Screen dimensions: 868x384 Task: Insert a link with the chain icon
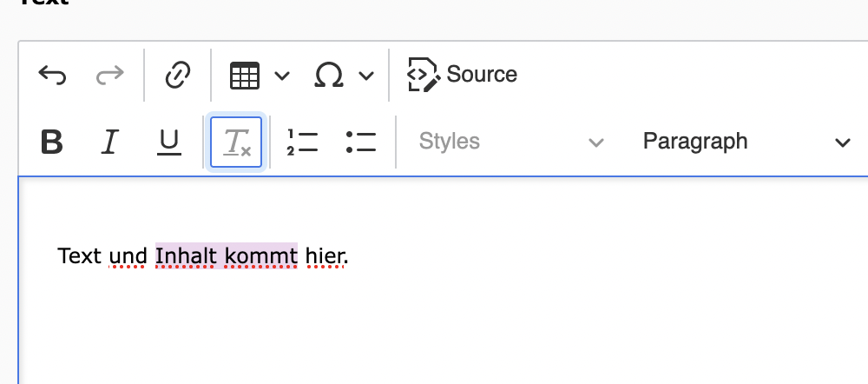point(178,76)
